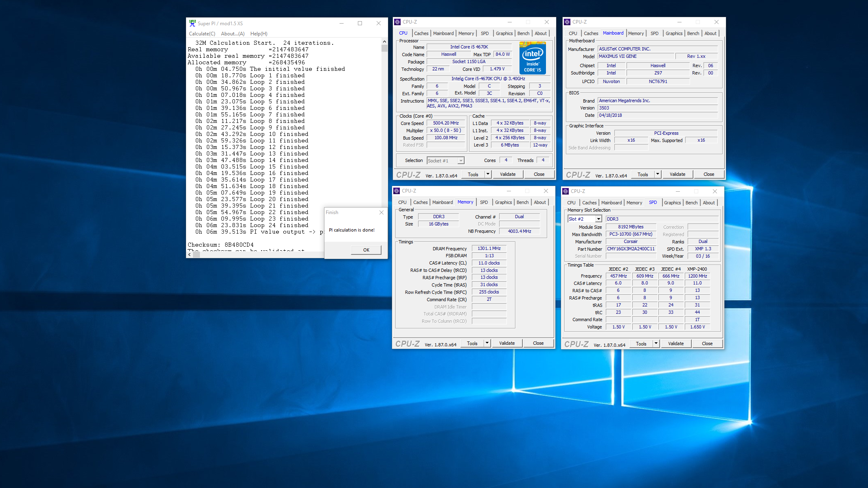The width and height of the screenshot is (868, 488).
Task: Open Tools dropdown arrow in CPU window
Action: [488, 174]
